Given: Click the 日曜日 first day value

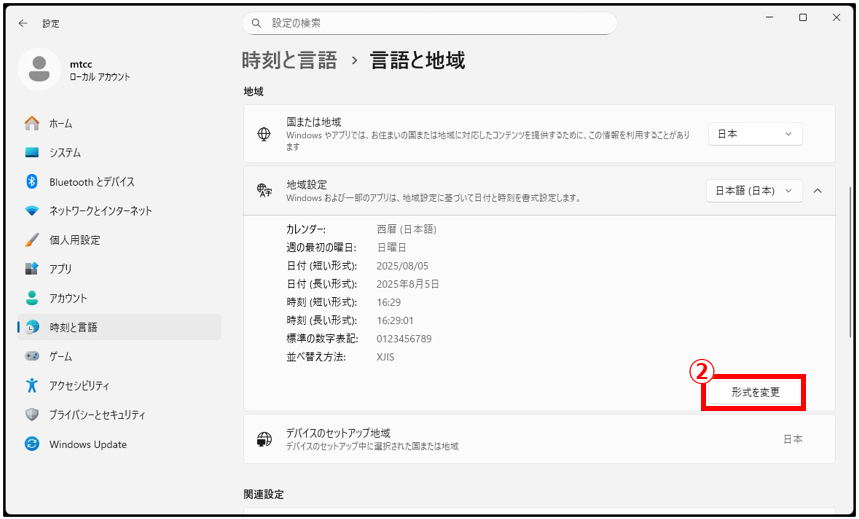Looking at the screenshot, I should pyautogui.click(x=391, y=248).
